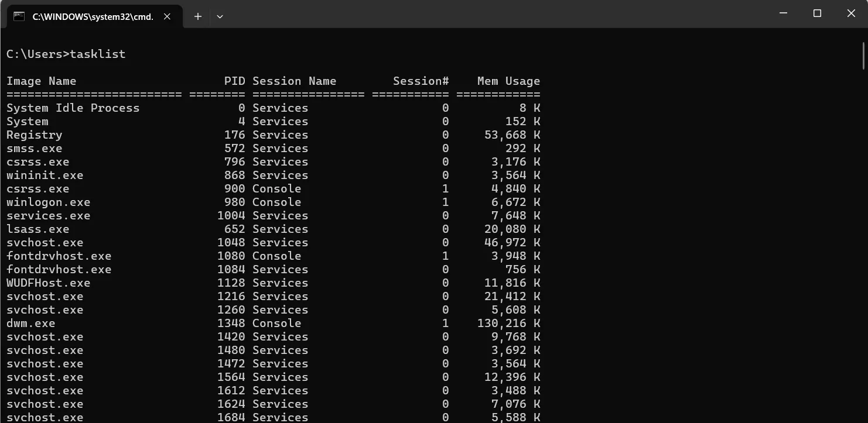Click the vertical scrollbar thumb

click(x=864, y=56)
